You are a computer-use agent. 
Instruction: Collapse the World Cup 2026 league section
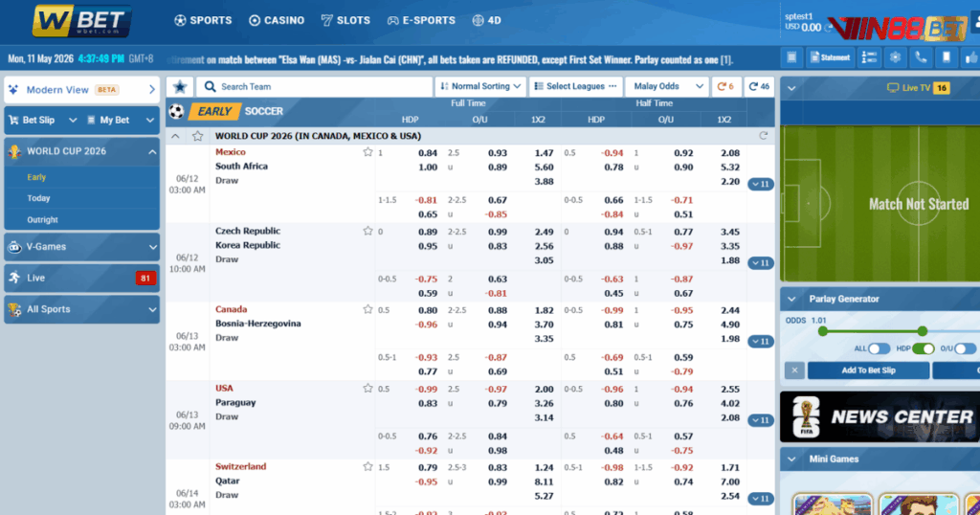click(x=175, y=136)
